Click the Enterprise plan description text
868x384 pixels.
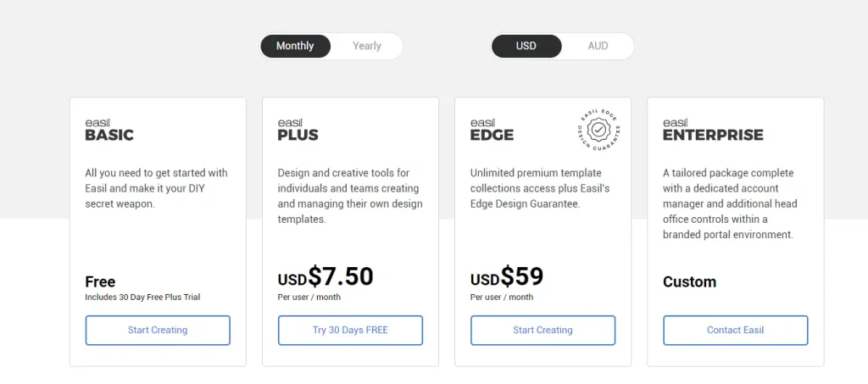[730, 203]
